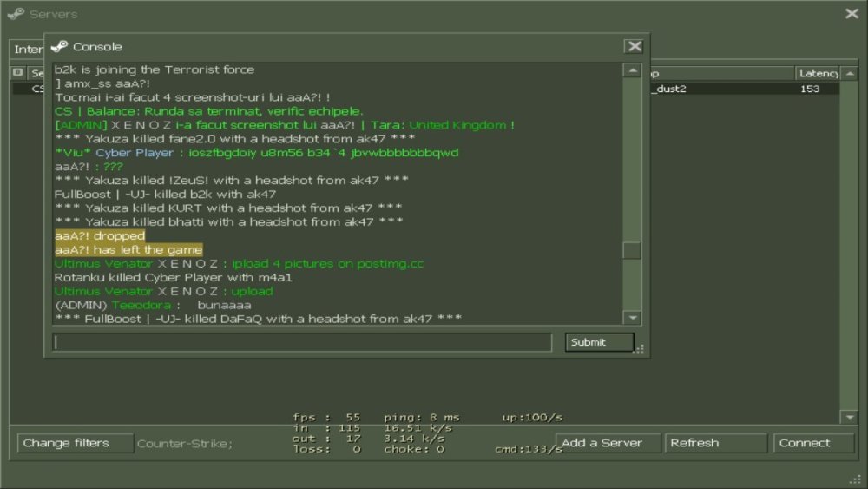Viewport: 868px width, 489px height.
Task: Connect to the selected server
Action: (813, 443)
